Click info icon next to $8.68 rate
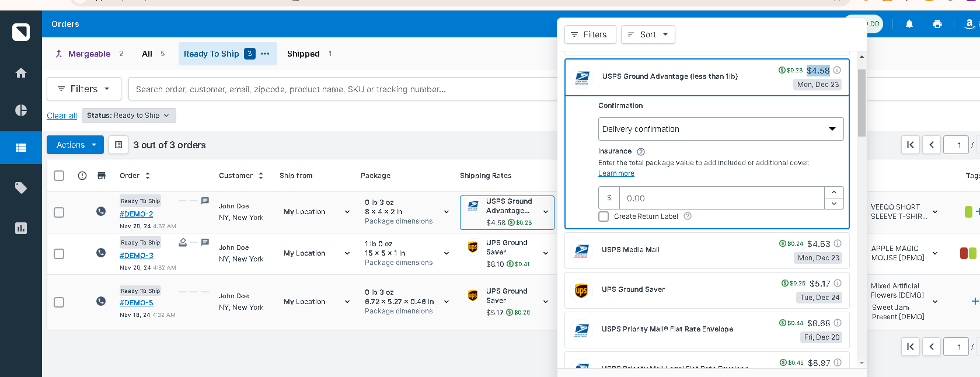Screen dimensions: 980x377 pyautogui.click(x=838, y=323)
